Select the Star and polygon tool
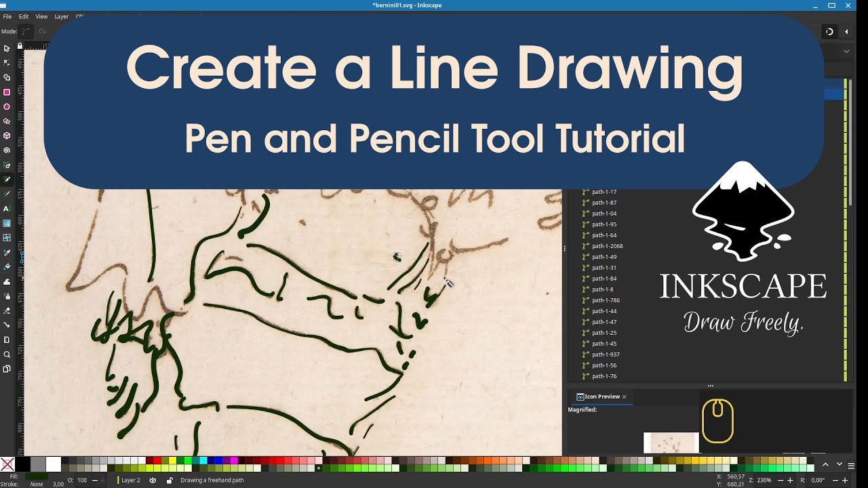 tap(7, 121)
